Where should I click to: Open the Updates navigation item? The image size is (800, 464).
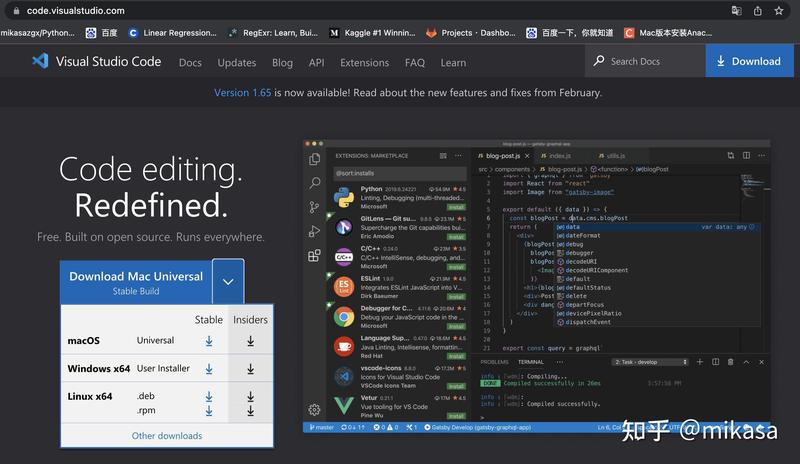237,62
